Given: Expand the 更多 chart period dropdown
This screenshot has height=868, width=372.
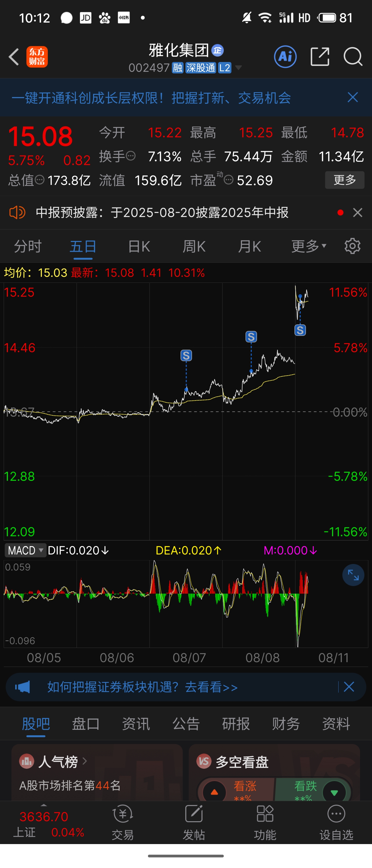Looking at the screenshot, I should (309, 246).
